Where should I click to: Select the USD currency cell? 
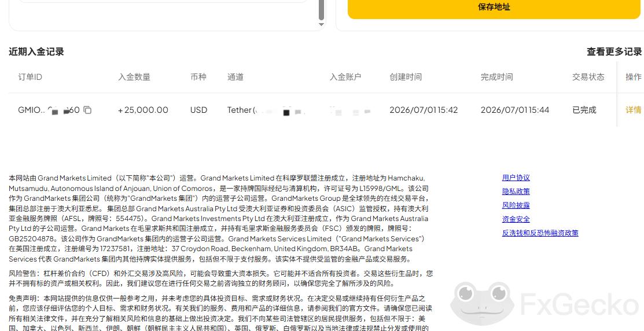pyautogui.click(x=199, y=110)
